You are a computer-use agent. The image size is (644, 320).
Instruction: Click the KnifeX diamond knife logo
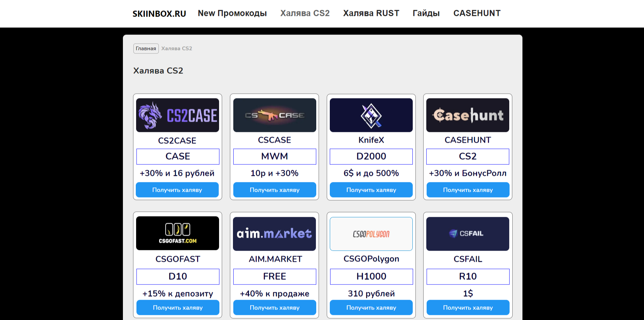tap(371, 115)
